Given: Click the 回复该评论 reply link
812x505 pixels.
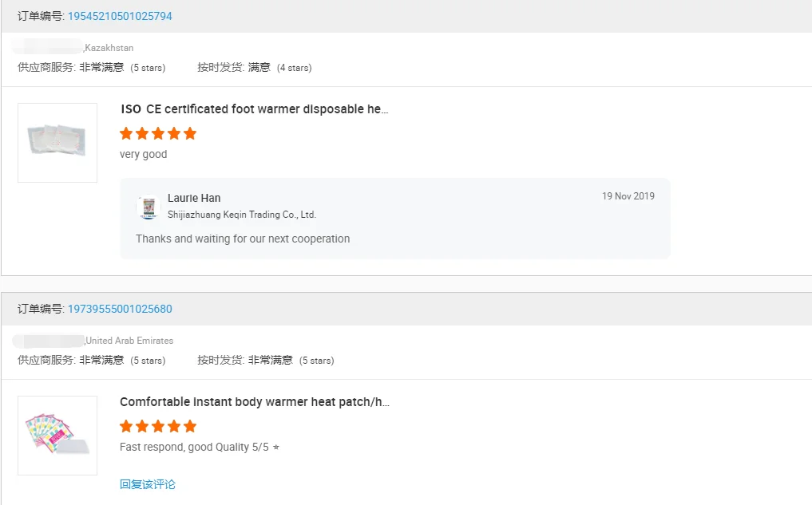Looking at the screenshot, I should [x=148, y=484].
